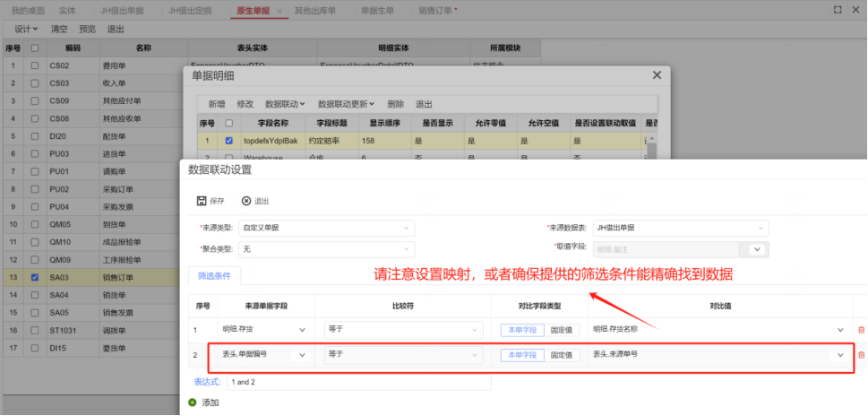Viewport: 868px width, 416px height.
Task: Switch to the 我的桌面 tab
Action: [x=29, y=11]
